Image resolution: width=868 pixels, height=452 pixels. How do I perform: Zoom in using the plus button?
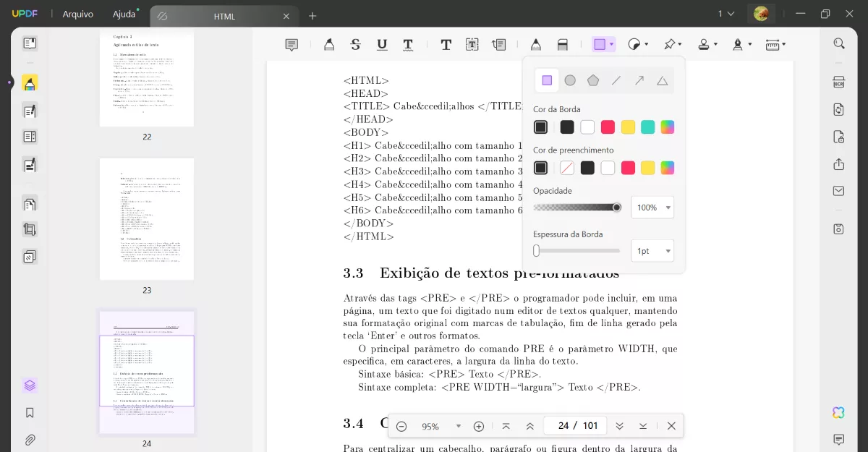(479, 426)
